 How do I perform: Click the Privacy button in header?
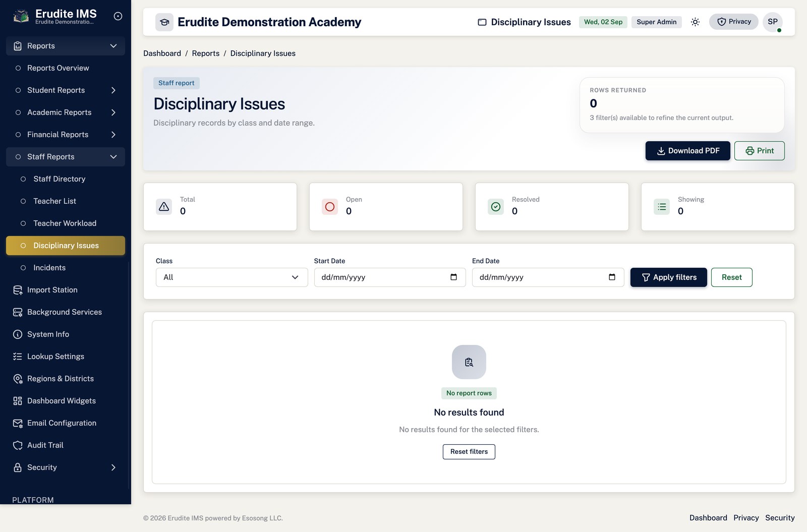pyautogui.click(x=734, y=22)
